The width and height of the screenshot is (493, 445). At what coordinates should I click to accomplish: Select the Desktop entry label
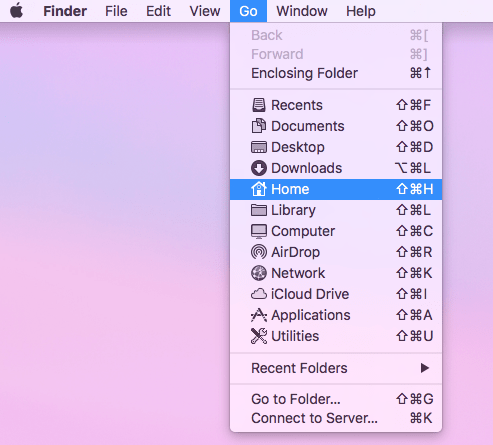point(298,147)
